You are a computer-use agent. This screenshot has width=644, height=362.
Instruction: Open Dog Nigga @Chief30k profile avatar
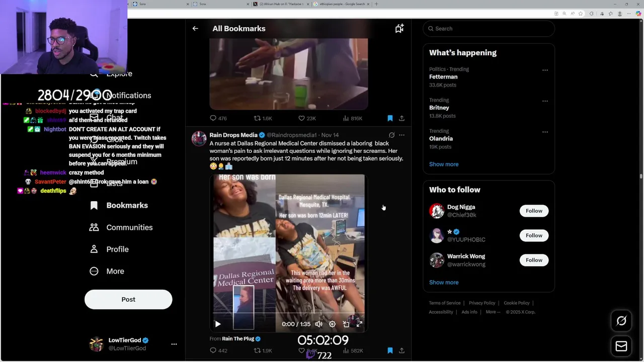(x=437, y=211)
